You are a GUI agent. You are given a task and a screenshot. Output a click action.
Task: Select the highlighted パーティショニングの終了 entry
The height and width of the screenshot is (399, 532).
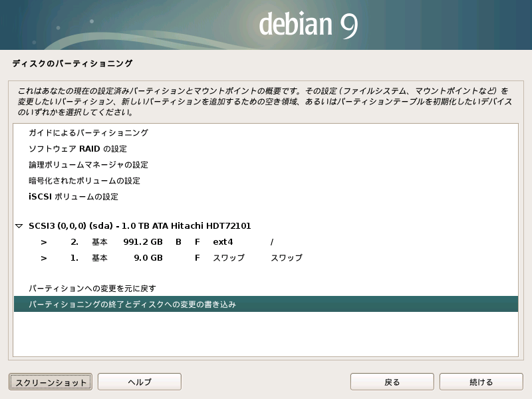tap(132, 305)
